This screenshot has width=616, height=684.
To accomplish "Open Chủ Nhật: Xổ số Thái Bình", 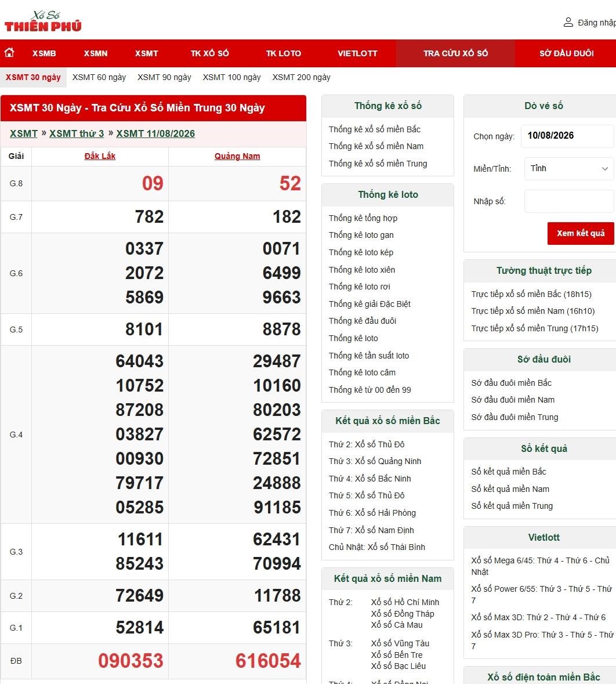I will [376, 547].
